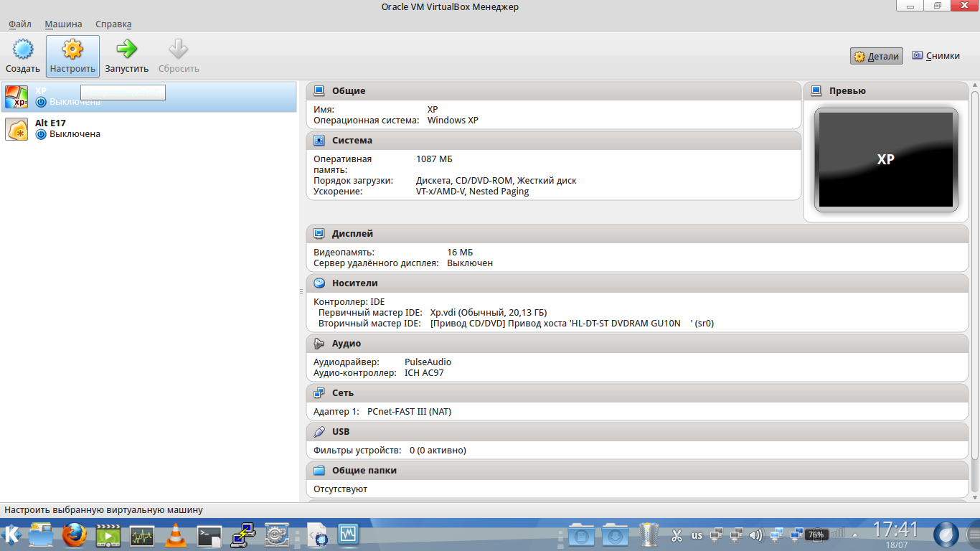
Task: Click the Сеть section header title
Action: coord(343,393)
